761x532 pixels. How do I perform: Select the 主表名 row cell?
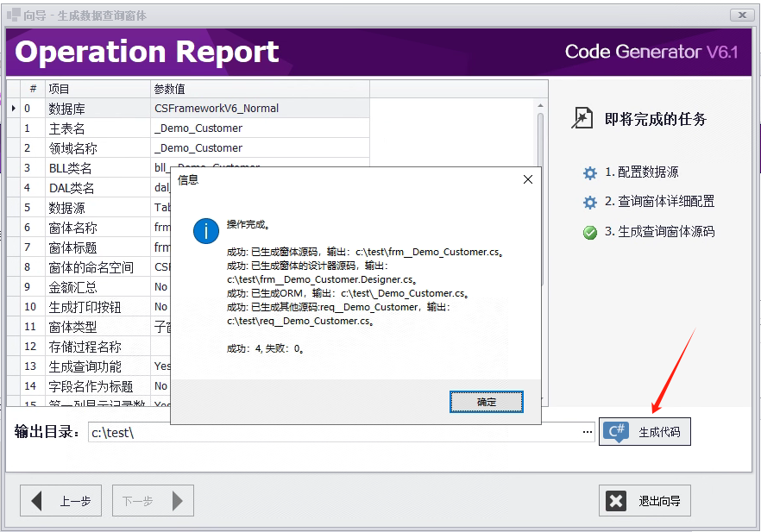(x=97, y=128)
